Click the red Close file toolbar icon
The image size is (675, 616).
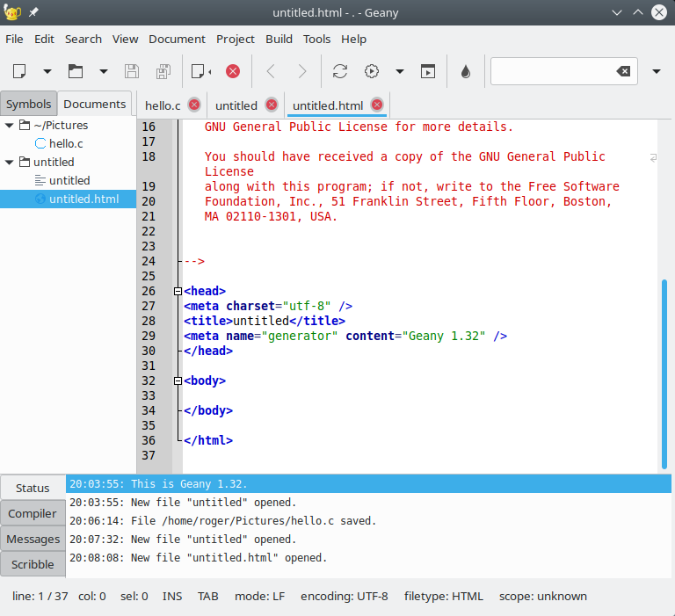pos(232,71)
